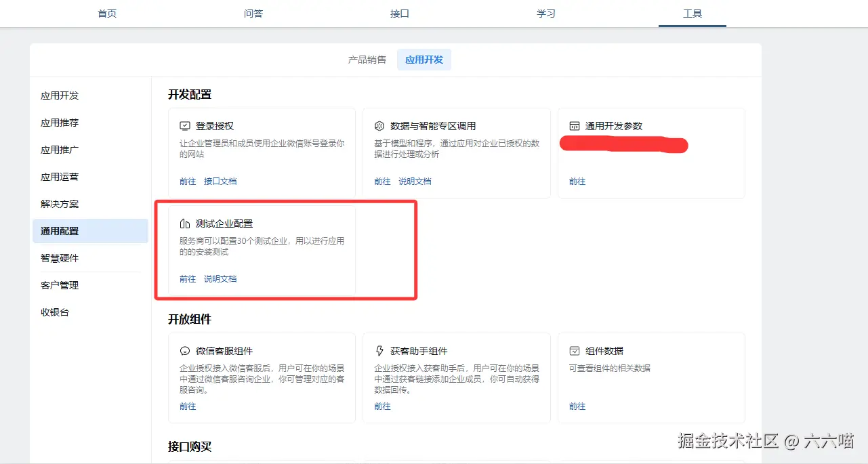868x464 pixels.
Task: Click the 通用开发参数 card title
Action: 614,126
